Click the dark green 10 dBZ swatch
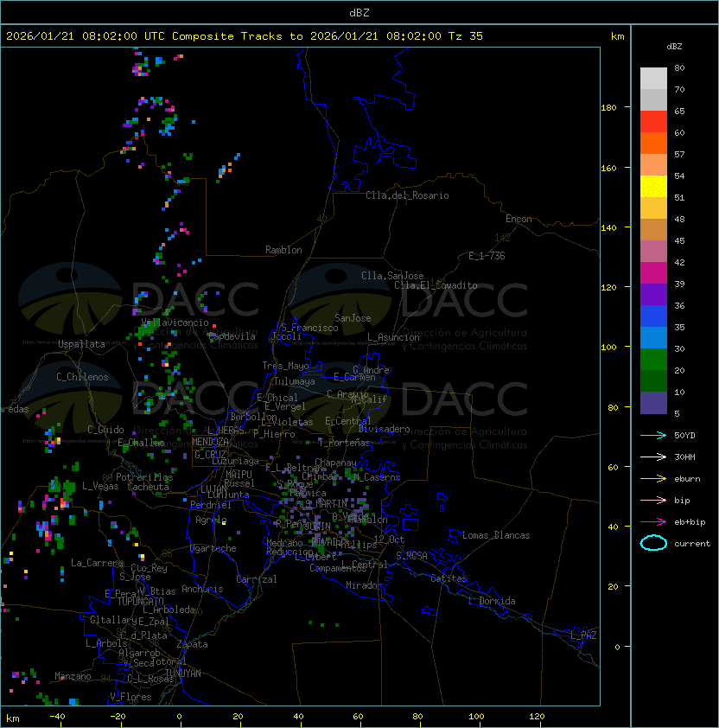The image size is (719, 728). pos(653,380)
